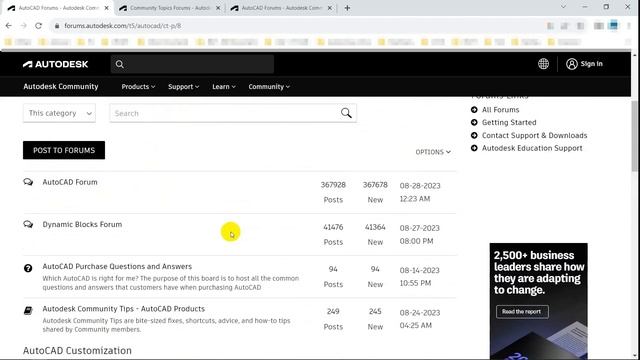Open the All Forums link

500,110
